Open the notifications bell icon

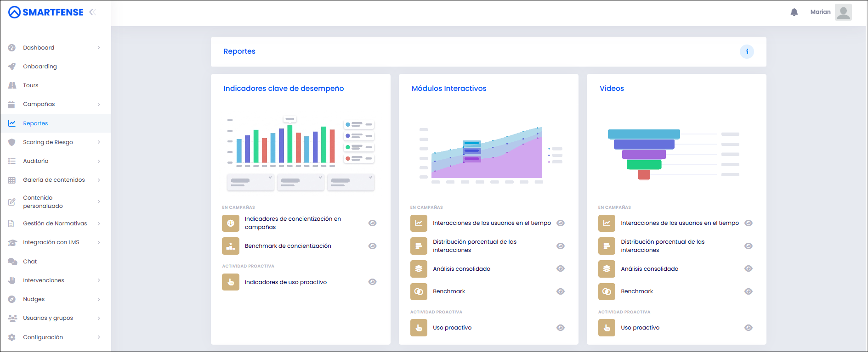point(794,12)
